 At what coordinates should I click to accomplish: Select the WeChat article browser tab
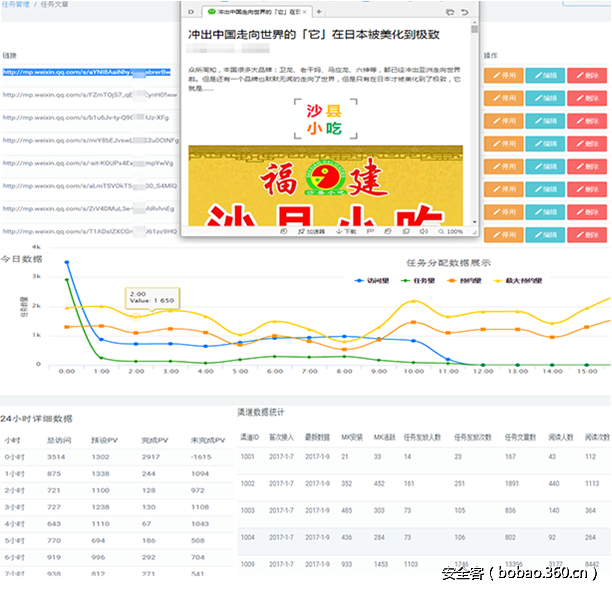(255, 10)
